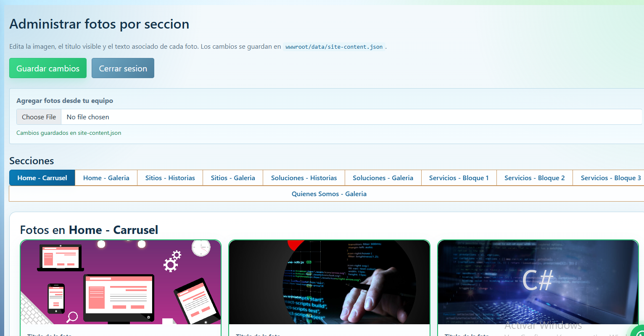
Task: Open the Sitios - Historias section
Action: (170, 178)
